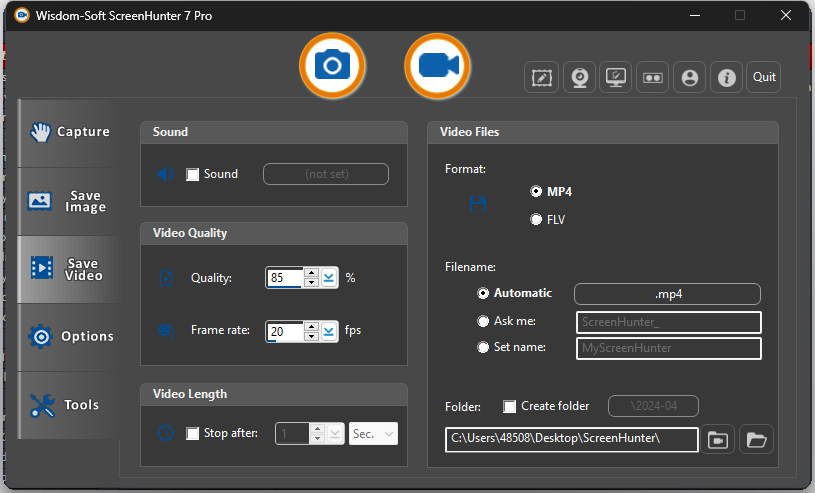Enable the Sound checkbox

tap(192, 174)
